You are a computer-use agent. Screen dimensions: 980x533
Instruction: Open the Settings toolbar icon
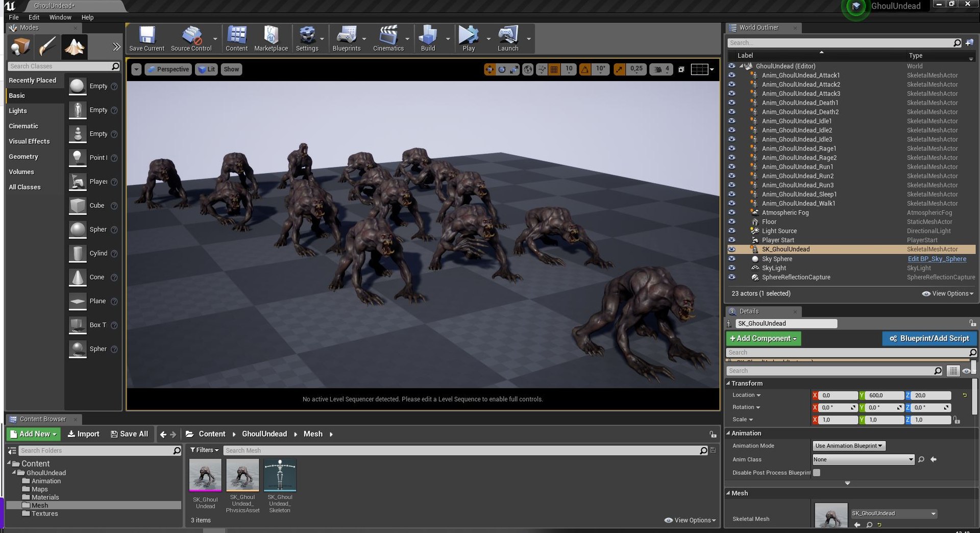click(307, 39)
